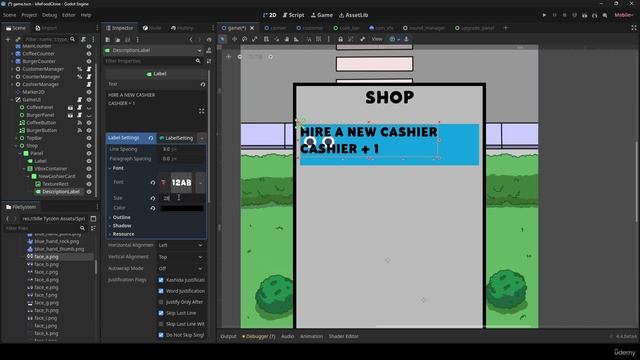Click the font preview 12AB thumbnail
This screenshot has width=640, height=360.
pyautogui.click(x=182, y=183)
